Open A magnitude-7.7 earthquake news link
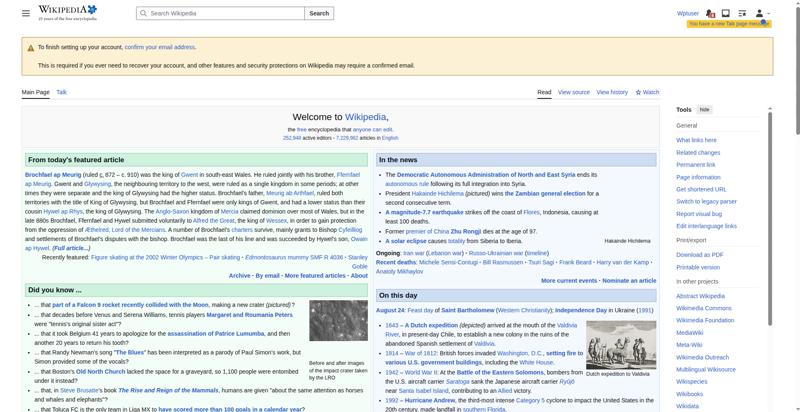The height and width of the screenshot is (412, 800). click(x=424, y=212)
